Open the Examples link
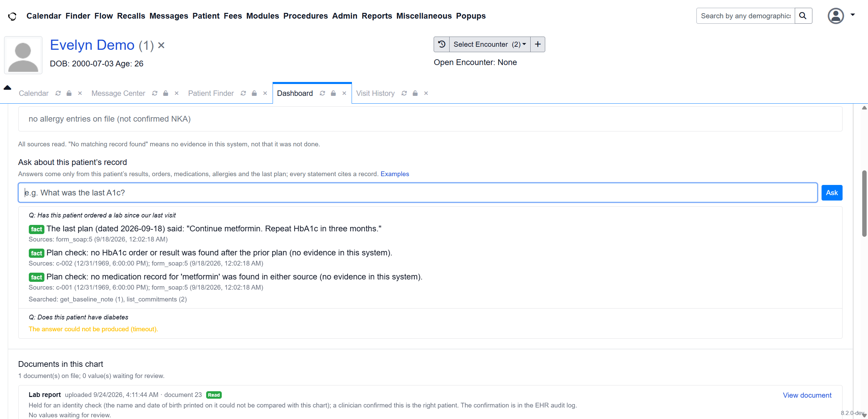Viewport: 868px width, 419px height. tap(395, 174)
